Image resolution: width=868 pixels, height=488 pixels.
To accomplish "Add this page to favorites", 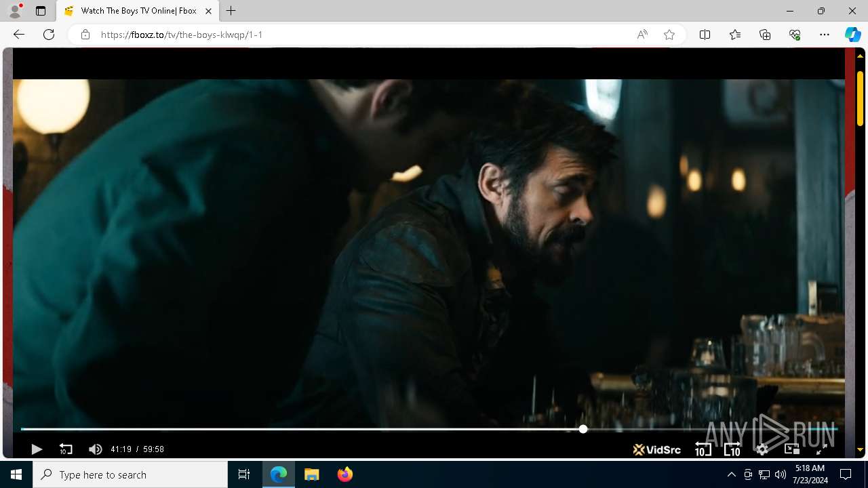I will pyautogui.click(x=669, y=35).
